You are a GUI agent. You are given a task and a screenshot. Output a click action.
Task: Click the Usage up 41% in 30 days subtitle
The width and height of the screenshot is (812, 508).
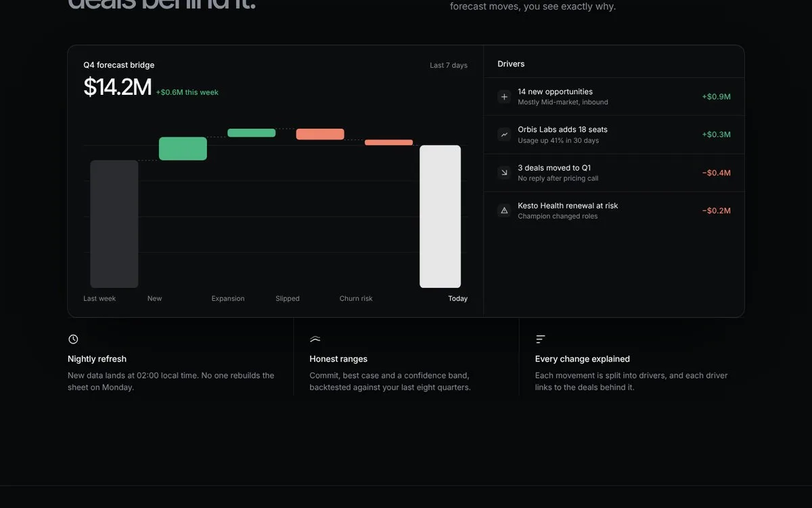click(x=558, y=141)
